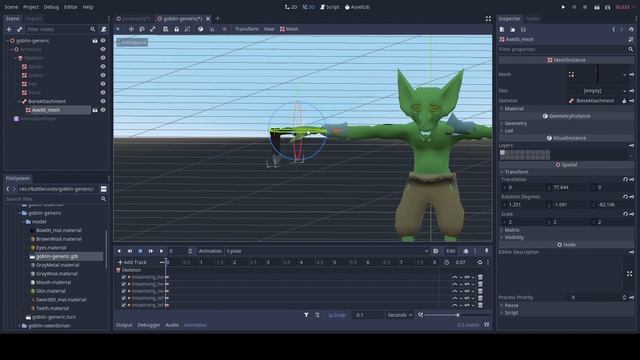
Task: Open the Editor menu
Action: point(71,7)
